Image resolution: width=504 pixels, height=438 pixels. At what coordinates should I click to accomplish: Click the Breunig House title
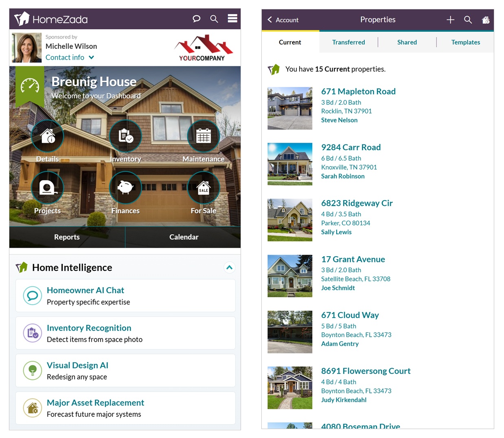(94, 82)
